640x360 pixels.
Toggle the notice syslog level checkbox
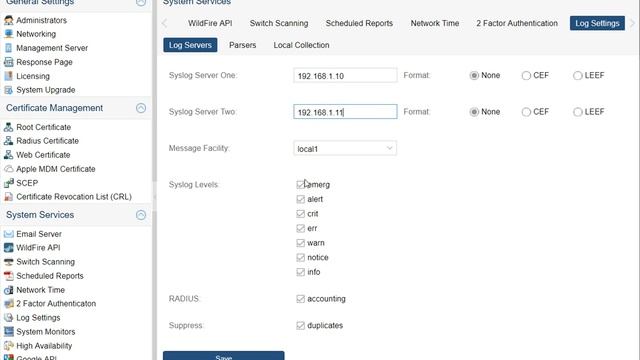click(300, 257)
